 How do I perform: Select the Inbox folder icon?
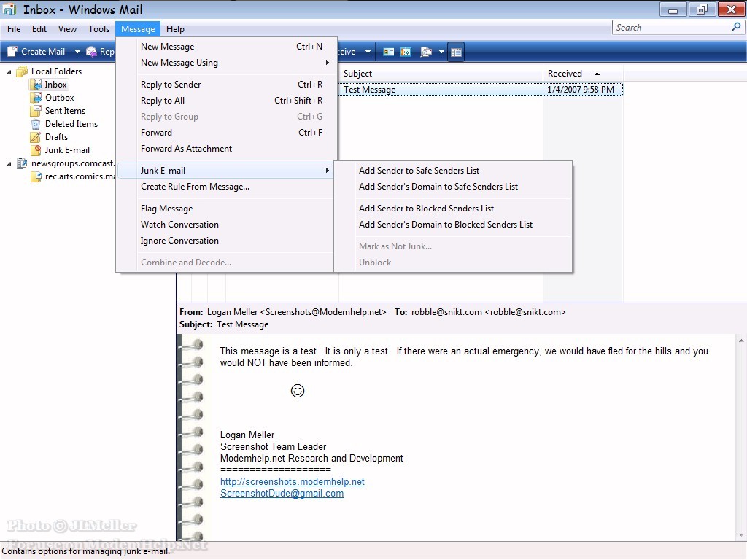36,85
